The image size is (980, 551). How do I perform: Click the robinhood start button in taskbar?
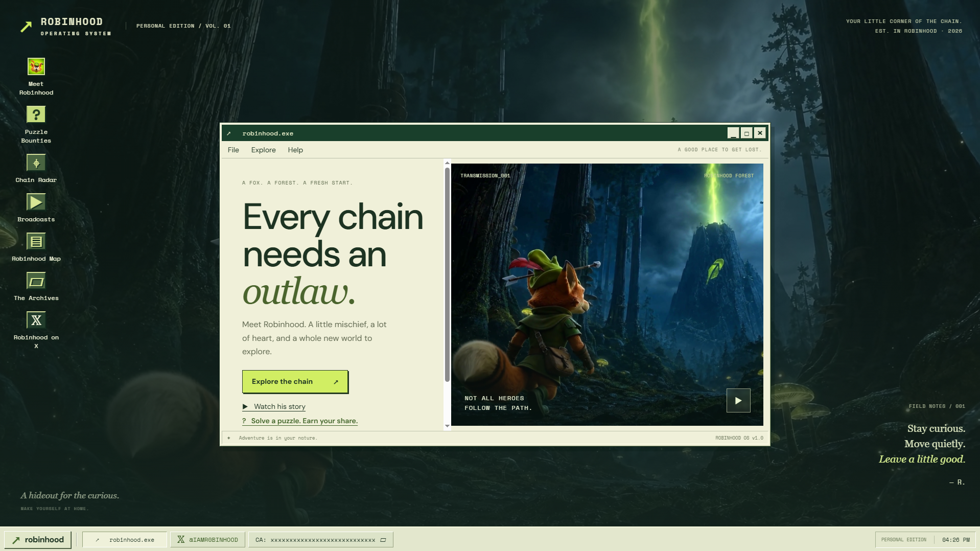tap(38, 540)
